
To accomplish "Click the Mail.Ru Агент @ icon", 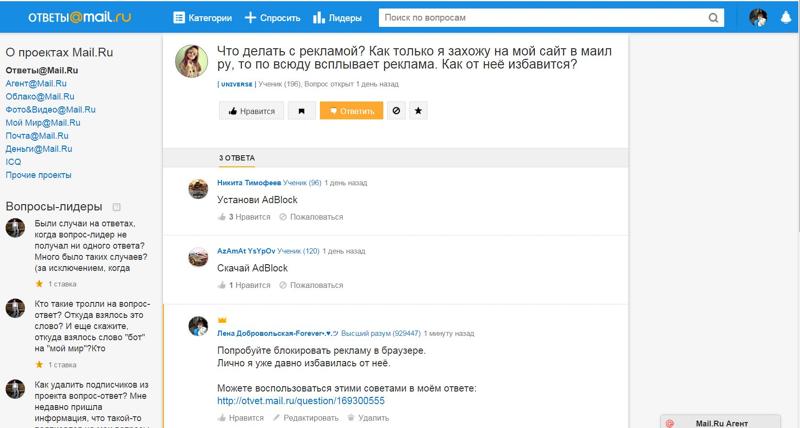I will (x=670, y=423).
